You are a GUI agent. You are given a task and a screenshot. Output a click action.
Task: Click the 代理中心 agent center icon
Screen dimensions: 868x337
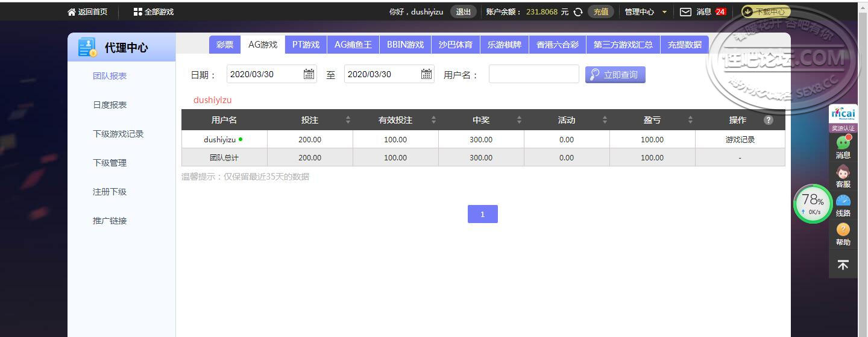pos(87,48)
